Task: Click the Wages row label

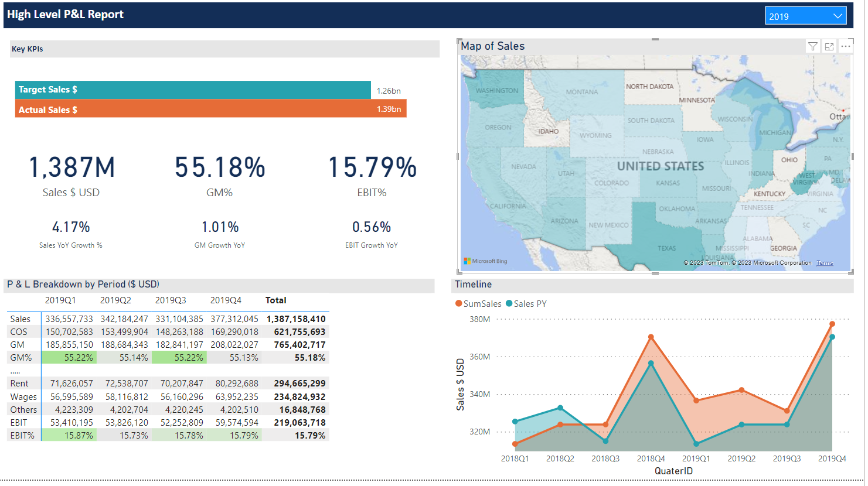Action: click(x=23, y=397)
